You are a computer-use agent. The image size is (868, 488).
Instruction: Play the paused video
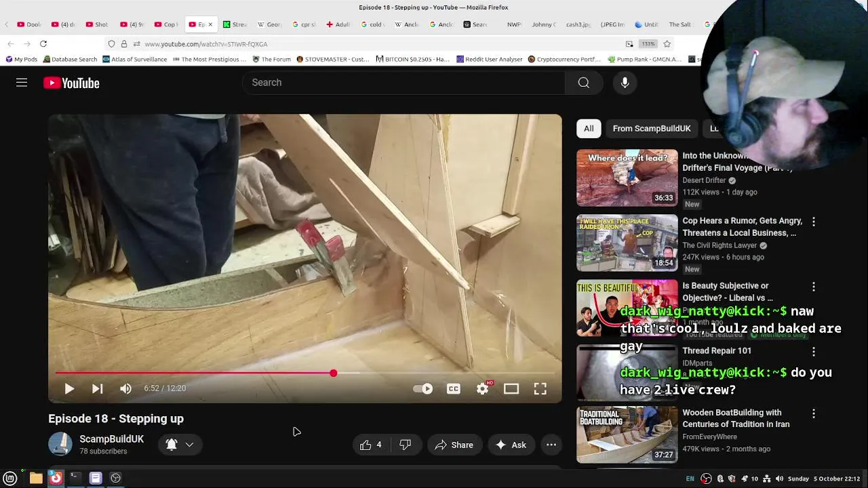(69, 388)
